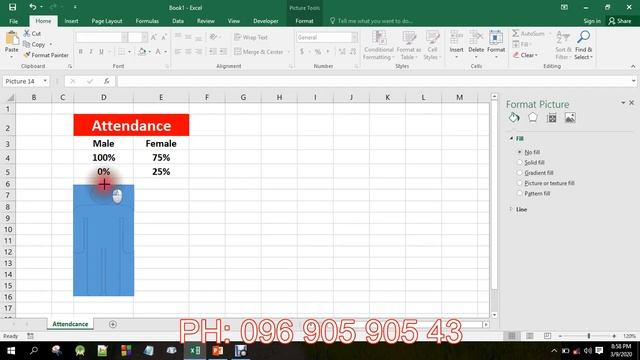640x360 pixels.
Task: Select Picture icon in Format Picture pane
Action: (x=570, y=118)
